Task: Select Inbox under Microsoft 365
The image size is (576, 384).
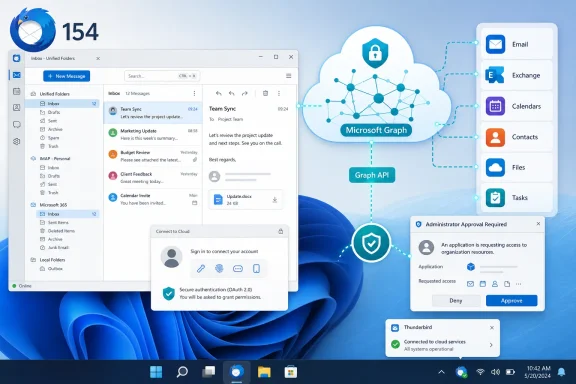Action: (x=68, y=214)
